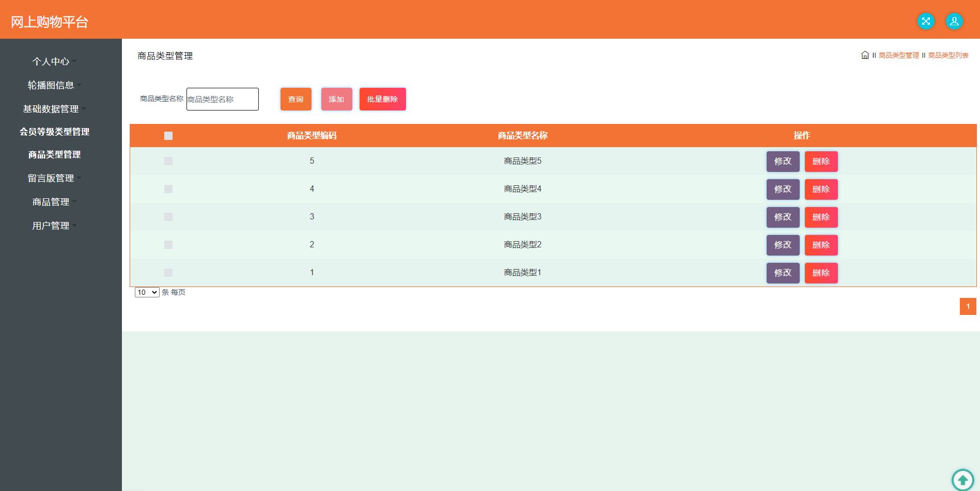Image resolution: width=980 pixels, height=491 pixels.
Task: Click the 商品类型编码 column header
Action: coord(312,135)
